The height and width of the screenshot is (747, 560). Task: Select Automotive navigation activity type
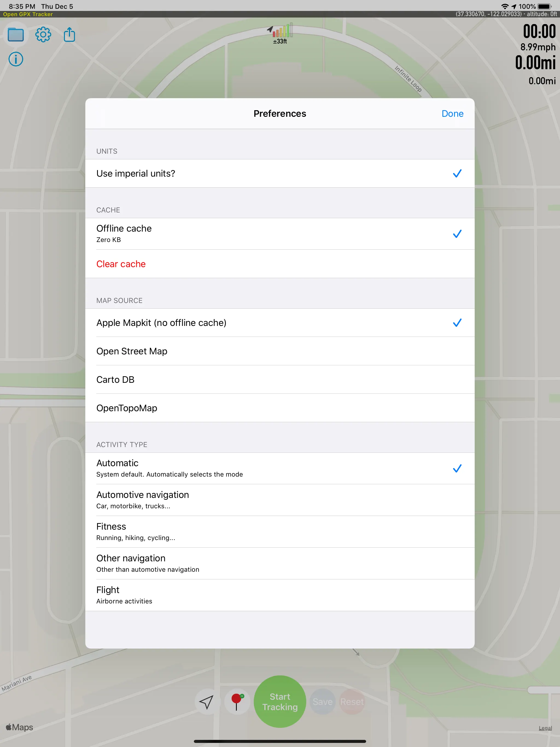coord(280,500)
